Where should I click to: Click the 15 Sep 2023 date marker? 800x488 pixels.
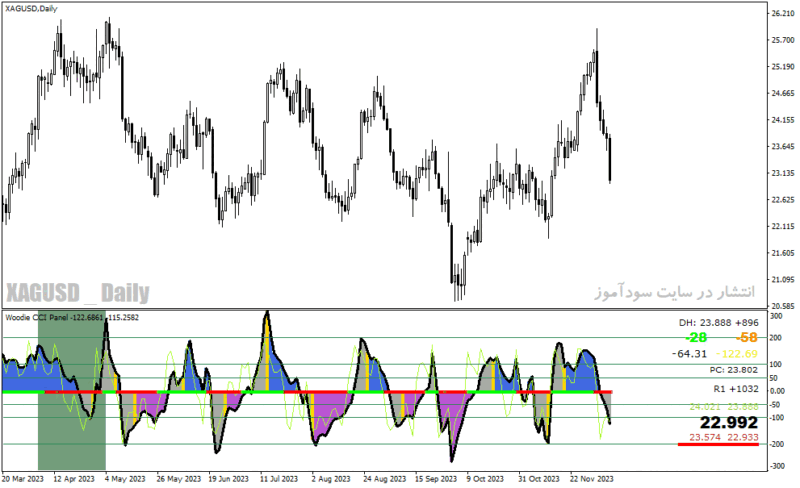pyautogui.click(x=436, y=479)
